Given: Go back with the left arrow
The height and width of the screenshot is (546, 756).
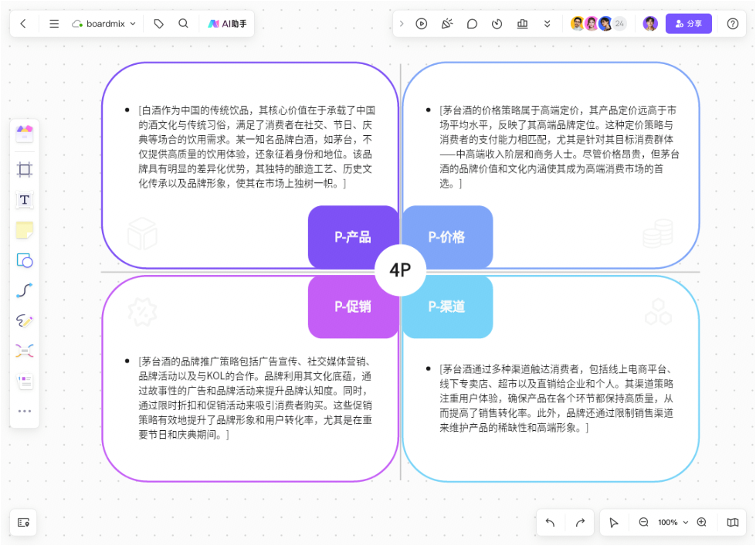Looking at the screenshot, I should click(x=23, y=24).
